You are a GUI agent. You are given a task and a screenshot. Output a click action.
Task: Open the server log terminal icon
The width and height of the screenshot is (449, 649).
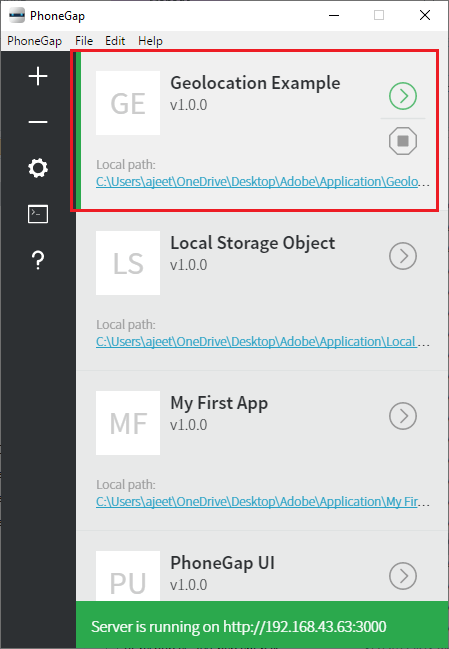click(x=38, y=214)
